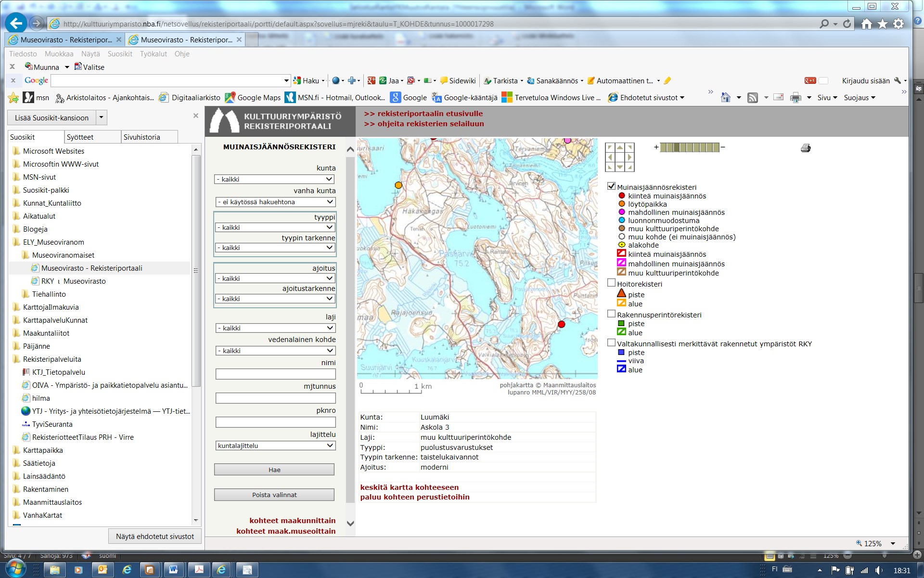Open the laji dropdown
Viewport: 924px width, 578px height.
tap(275, 328)
